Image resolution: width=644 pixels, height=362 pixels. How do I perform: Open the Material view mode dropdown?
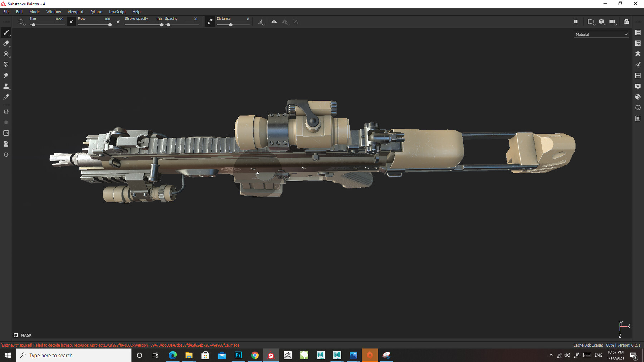[x=601, y=34]
